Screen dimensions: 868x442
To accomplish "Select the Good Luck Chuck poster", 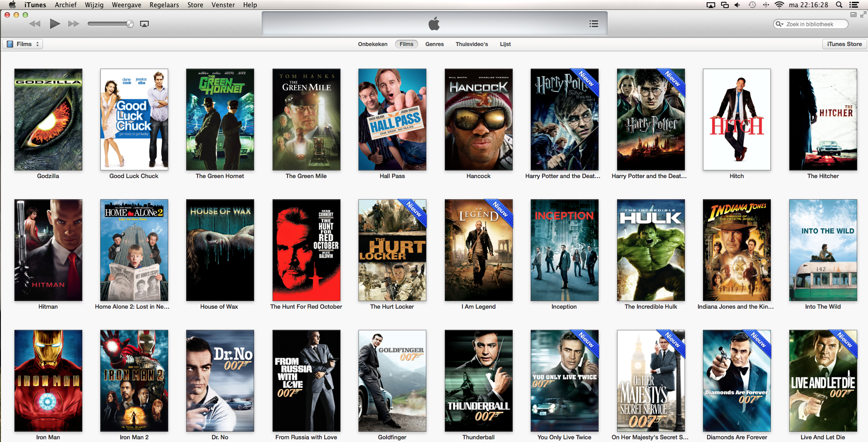I will [x=134, y=119].
